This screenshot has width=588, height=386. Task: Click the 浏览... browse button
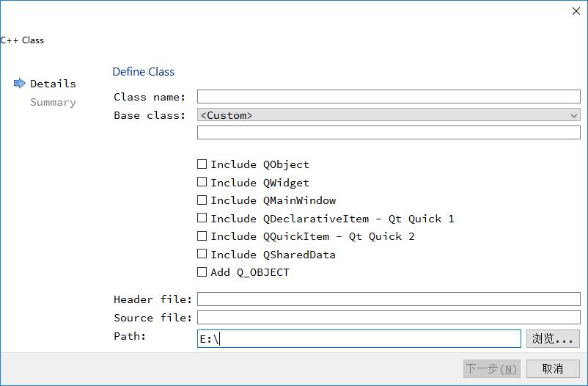553,338
